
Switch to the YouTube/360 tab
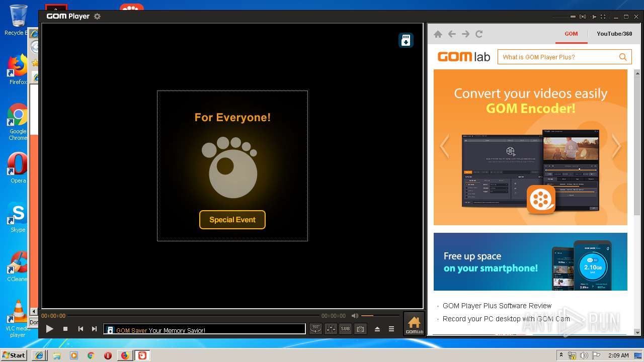point(614,34)
